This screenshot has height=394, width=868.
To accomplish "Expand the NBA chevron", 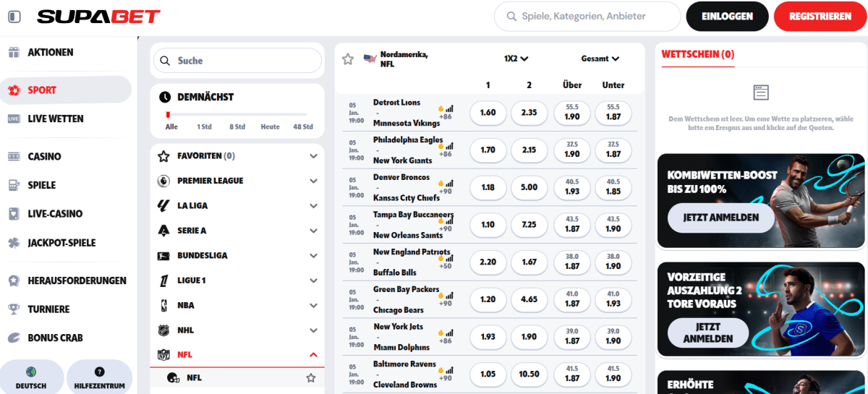I will click(313, 306).
